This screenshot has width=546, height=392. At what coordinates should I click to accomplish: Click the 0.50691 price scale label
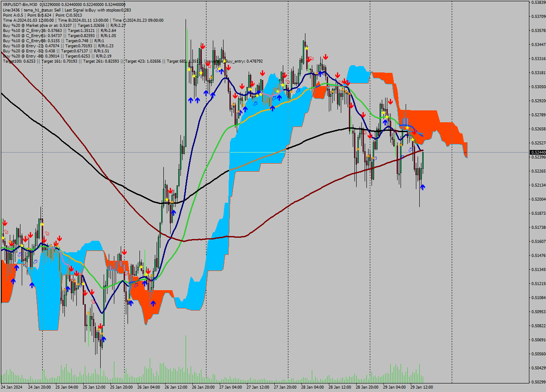click(538, 340)
